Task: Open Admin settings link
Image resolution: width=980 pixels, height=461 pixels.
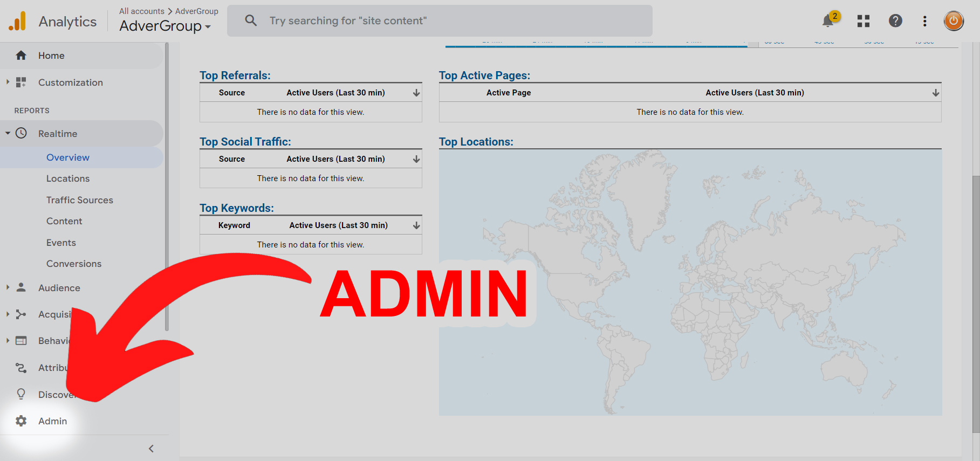Action: [x=53, y=421]
